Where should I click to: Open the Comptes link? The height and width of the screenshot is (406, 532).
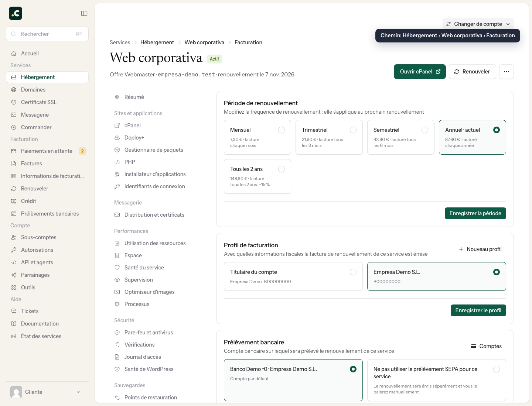(486, 346)
